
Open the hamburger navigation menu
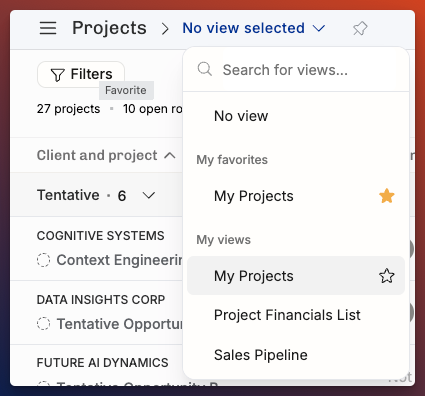(x=48, y=28)
